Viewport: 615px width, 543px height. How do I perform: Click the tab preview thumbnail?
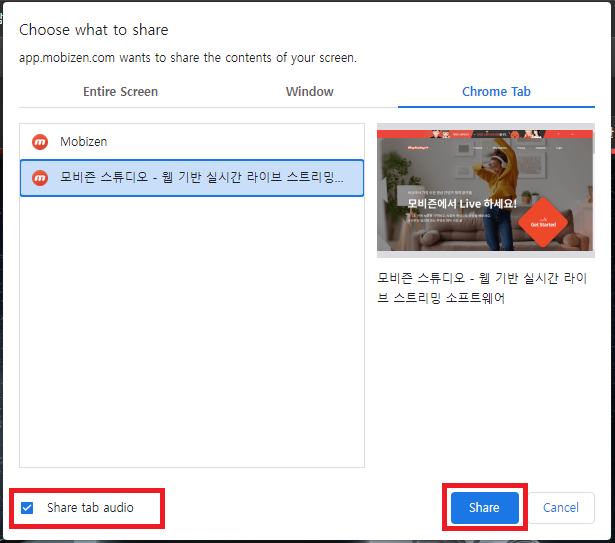[486, 190]
